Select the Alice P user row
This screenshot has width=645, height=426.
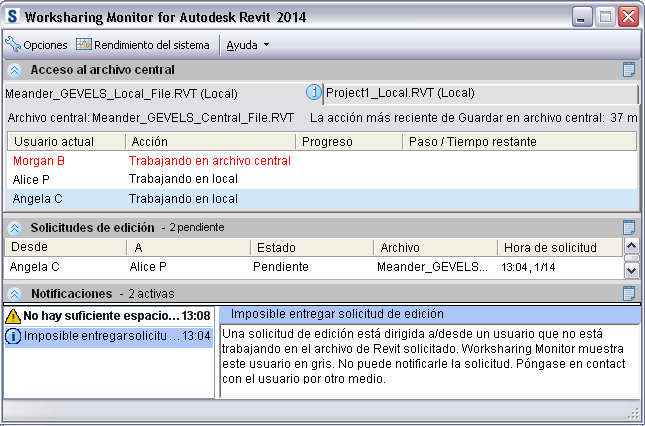pos(322,179)
